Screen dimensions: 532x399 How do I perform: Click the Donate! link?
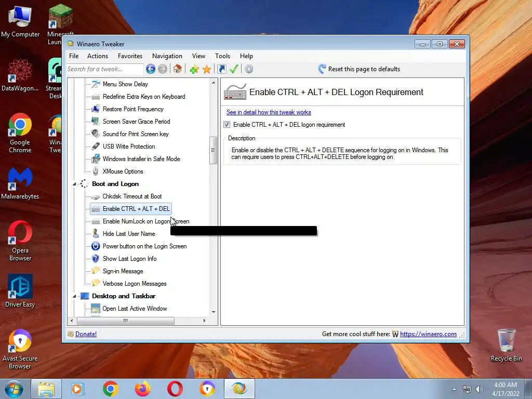coord(86,334)
